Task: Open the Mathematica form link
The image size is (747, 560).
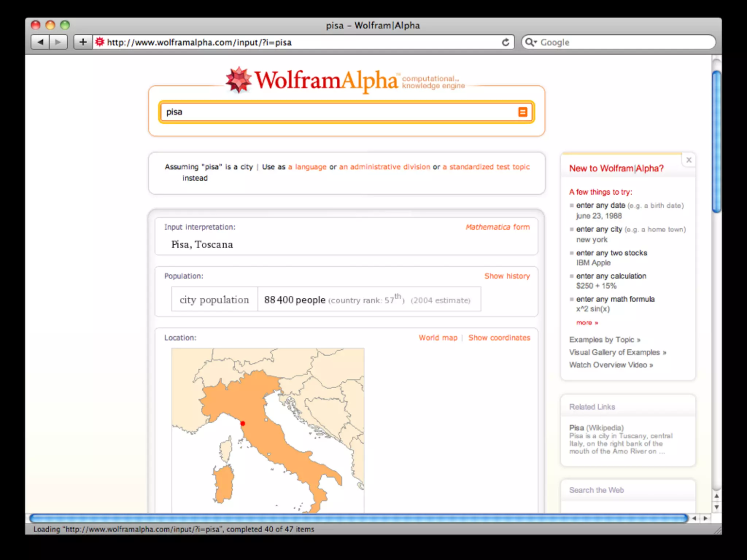Action: [497, 227]
